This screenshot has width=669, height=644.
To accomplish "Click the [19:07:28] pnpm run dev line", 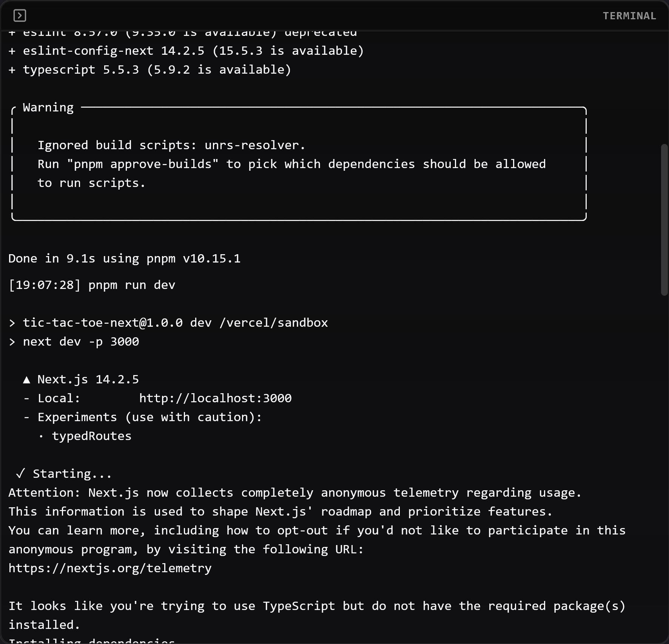I will [x=92, y=285].
